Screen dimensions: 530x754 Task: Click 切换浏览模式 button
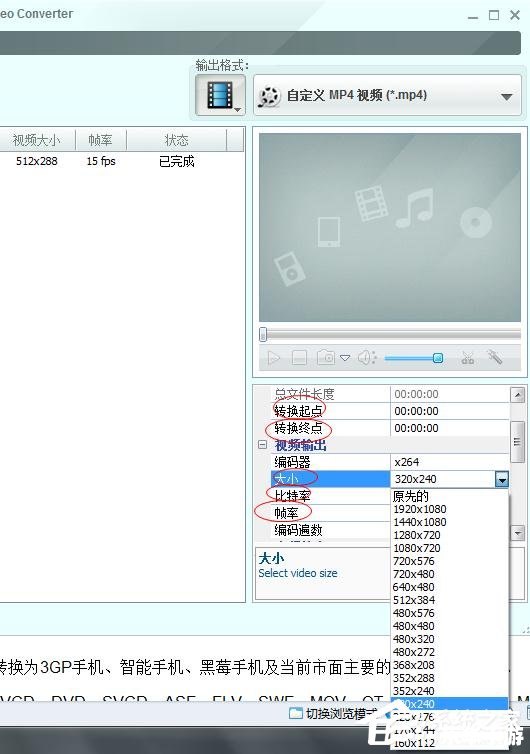[x=333, y=714]
